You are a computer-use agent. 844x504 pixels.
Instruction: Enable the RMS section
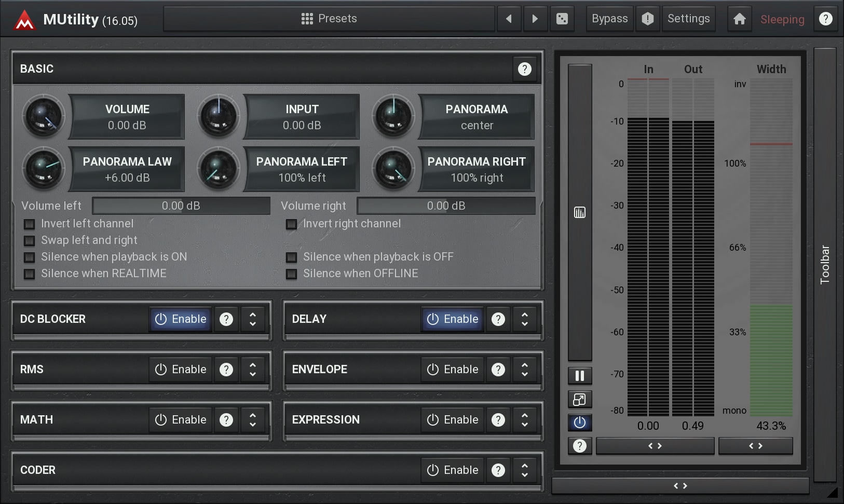181,370
